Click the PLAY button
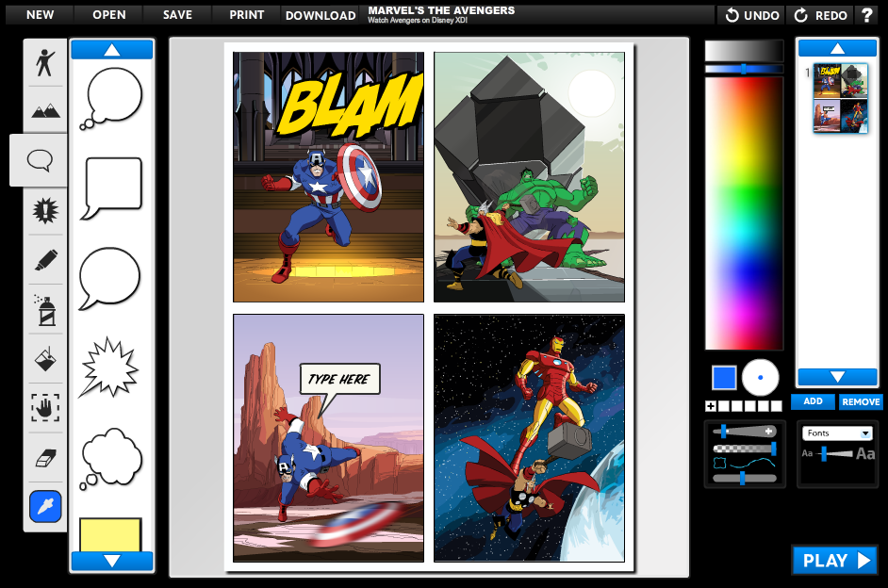This screenshot has width=888, height=588. click(835, 561)
